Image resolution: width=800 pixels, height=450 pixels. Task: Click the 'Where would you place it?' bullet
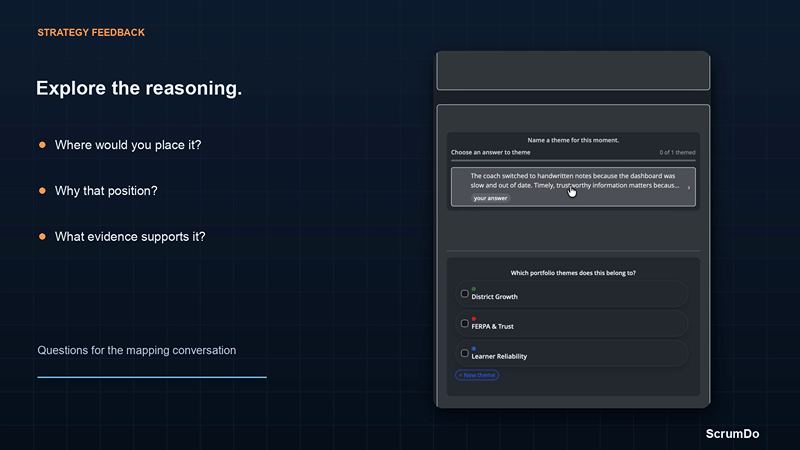click(128, 145)
